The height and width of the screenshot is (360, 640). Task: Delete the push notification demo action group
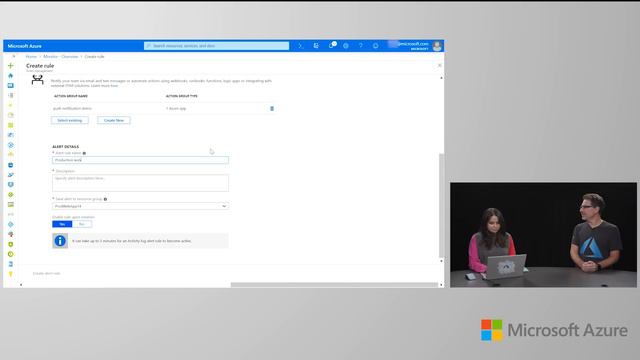click(x=272, y=109)
